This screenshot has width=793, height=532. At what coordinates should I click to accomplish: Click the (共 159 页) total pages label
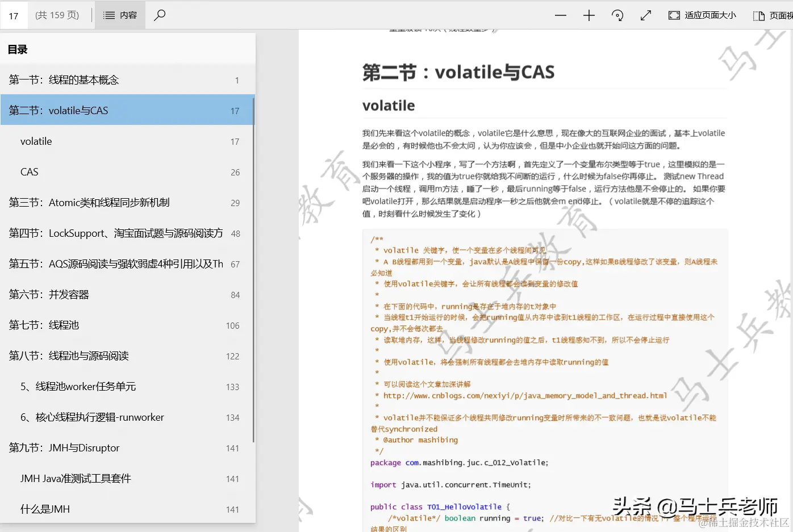click(x=57, y=15)
